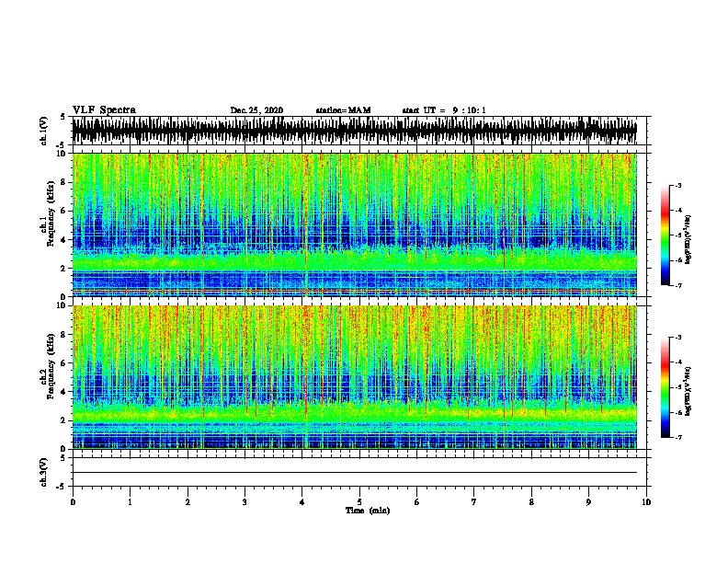Click the 'start UT = 9:10:1' text
The width and height of the screenshot is (728, 563).
[444, 110]
